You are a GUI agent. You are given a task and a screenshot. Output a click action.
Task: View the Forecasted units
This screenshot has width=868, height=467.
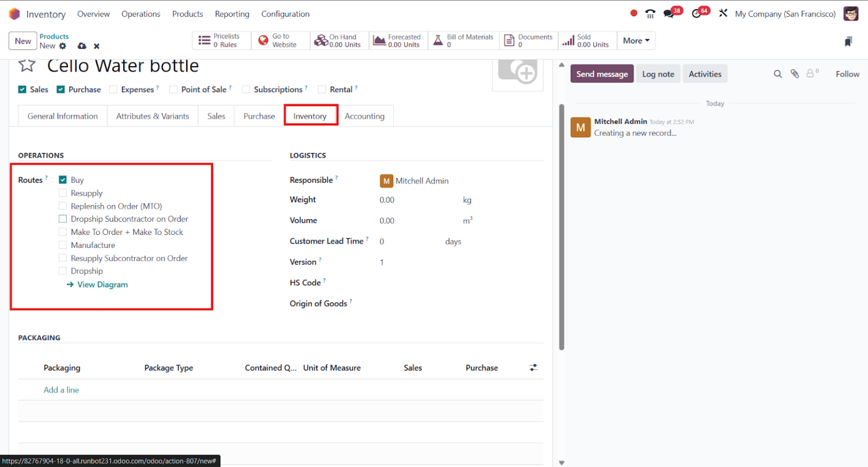(398, 40)
